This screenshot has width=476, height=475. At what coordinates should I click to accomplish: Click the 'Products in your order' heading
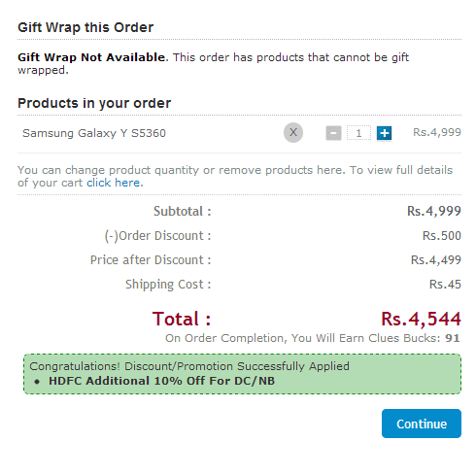[94, 103]
